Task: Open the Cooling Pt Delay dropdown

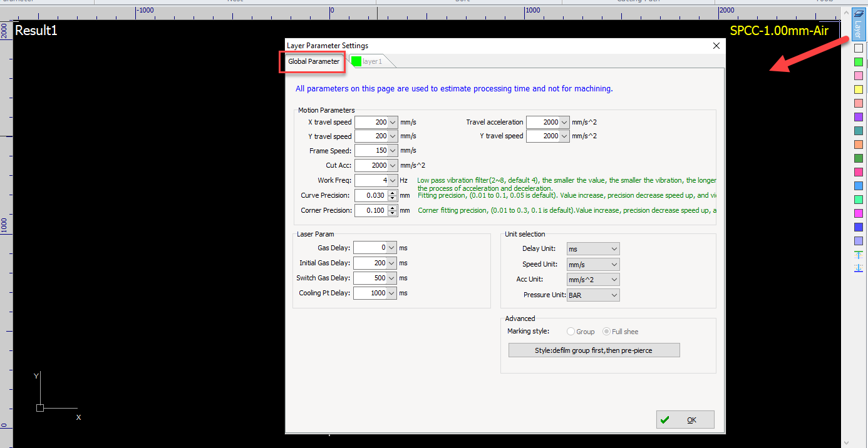Action: click(391, 293)
